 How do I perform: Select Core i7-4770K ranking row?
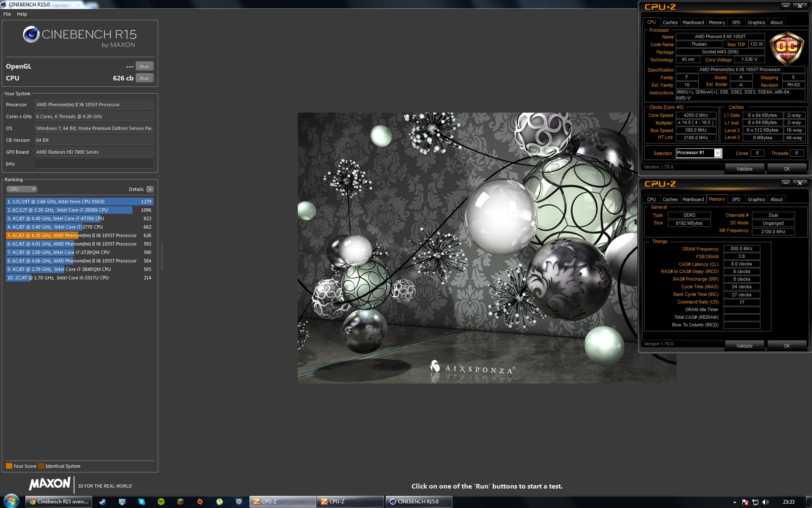80,218
